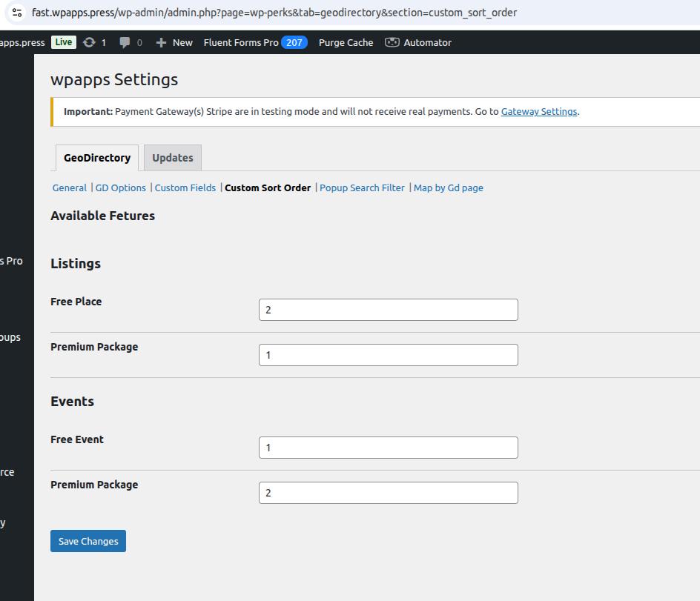Open the Popup Search Filter section

(362, 188)
